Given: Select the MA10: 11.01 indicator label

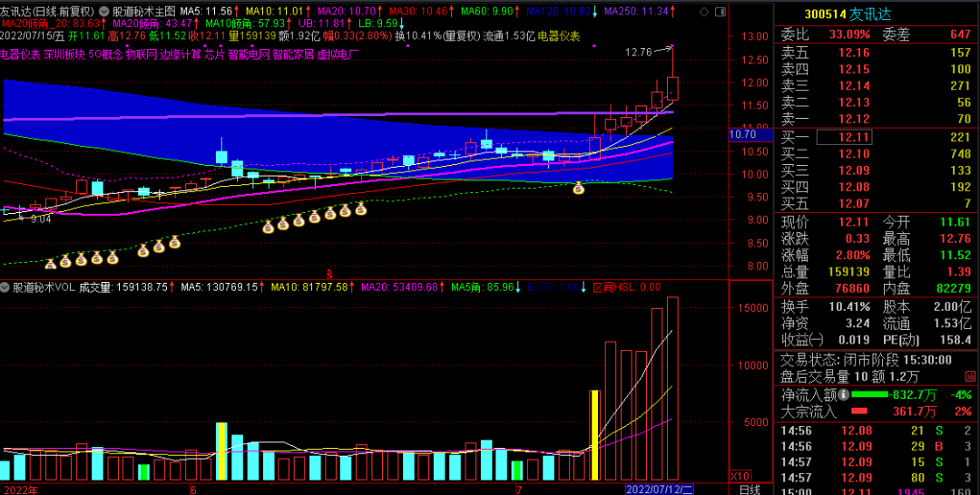Looking at the screenshot, I should (x=274, y=11).
